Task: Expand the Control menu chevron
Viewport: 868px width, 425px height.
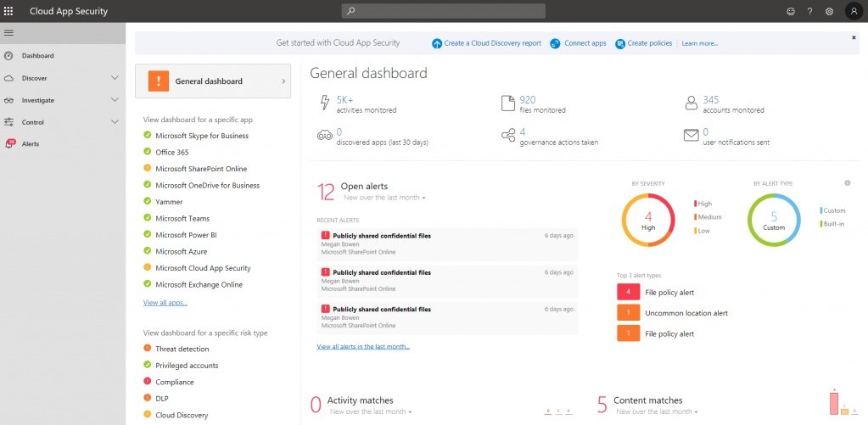Action: [x=115, y=122]
